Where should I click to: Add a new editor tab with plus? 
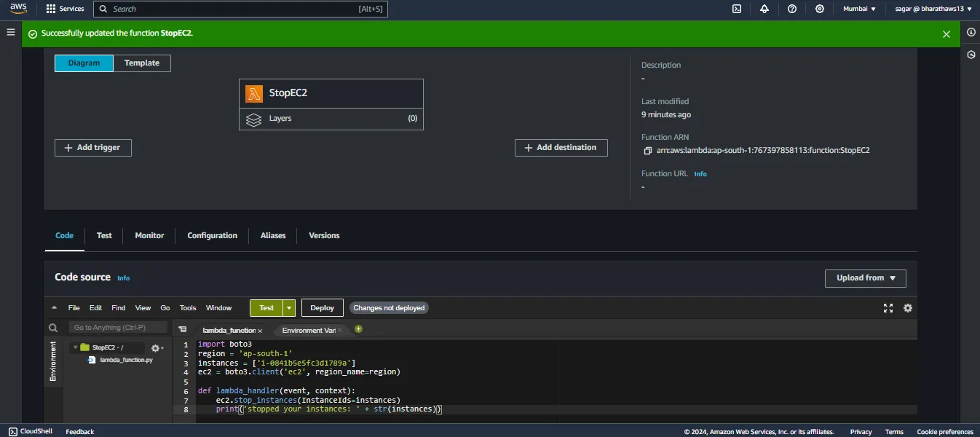[x=358, y=329]
